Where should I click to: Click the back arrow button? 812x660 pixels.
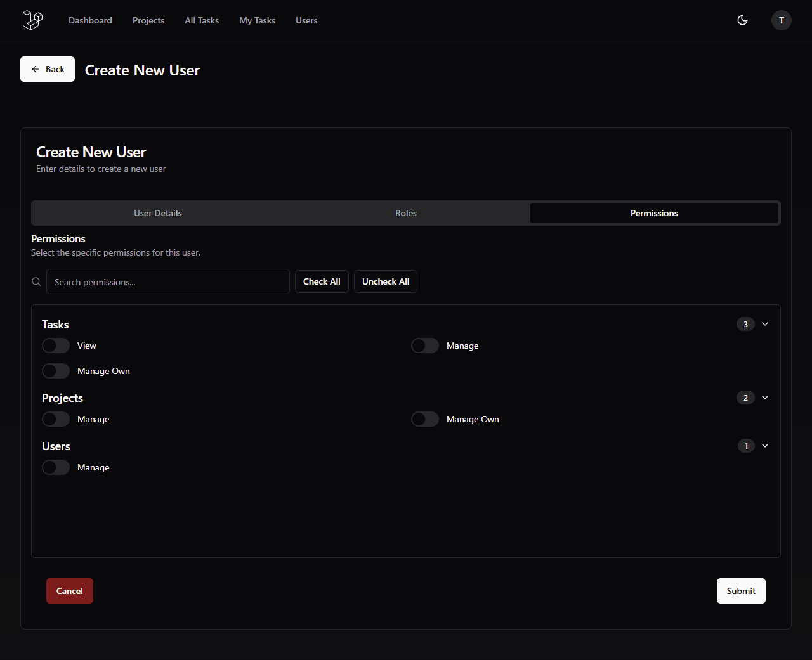coord(37,68)
